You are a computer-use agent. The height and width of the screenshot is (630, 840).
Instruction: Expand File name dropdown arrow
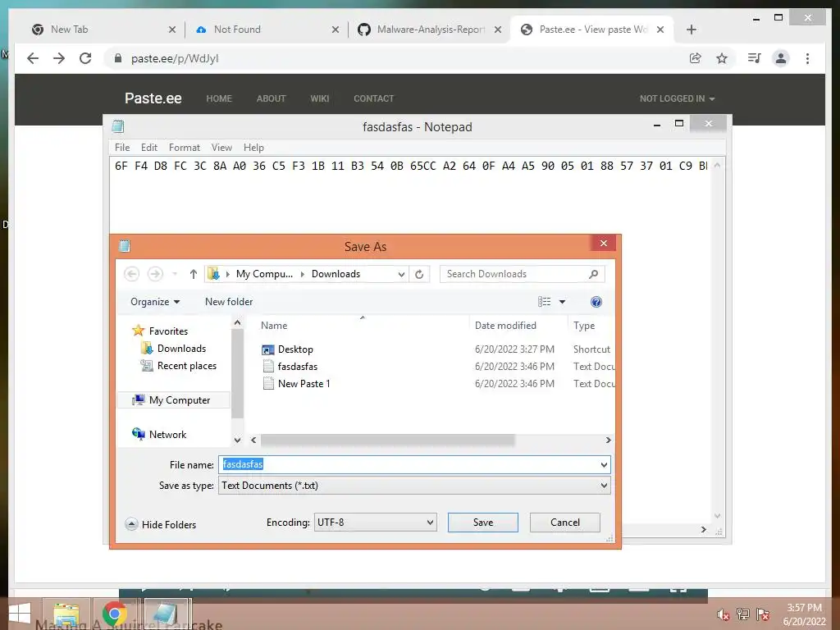(x=604, y=464)
